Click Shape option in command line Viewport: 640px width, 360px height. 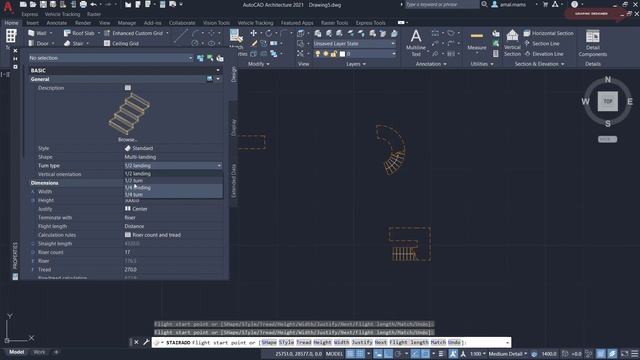coord(269,342)
